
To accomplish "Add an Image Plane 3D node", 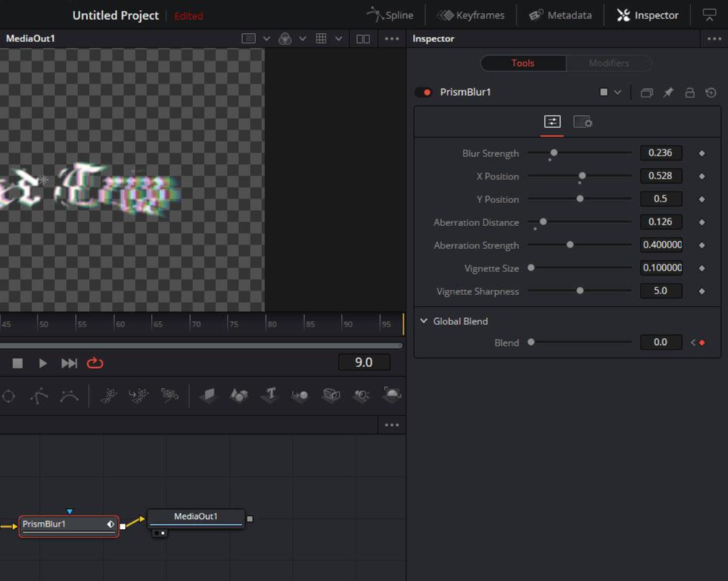I will click(x=208, y=396).
